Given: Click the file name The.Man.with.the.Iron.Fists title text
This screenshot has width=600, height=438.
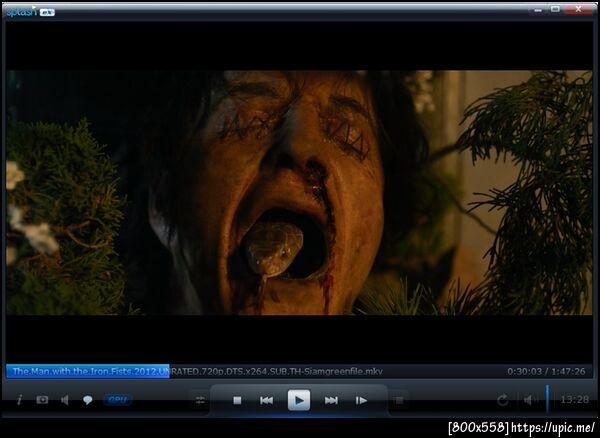Looking at the screenshot, I should point(197,371).
